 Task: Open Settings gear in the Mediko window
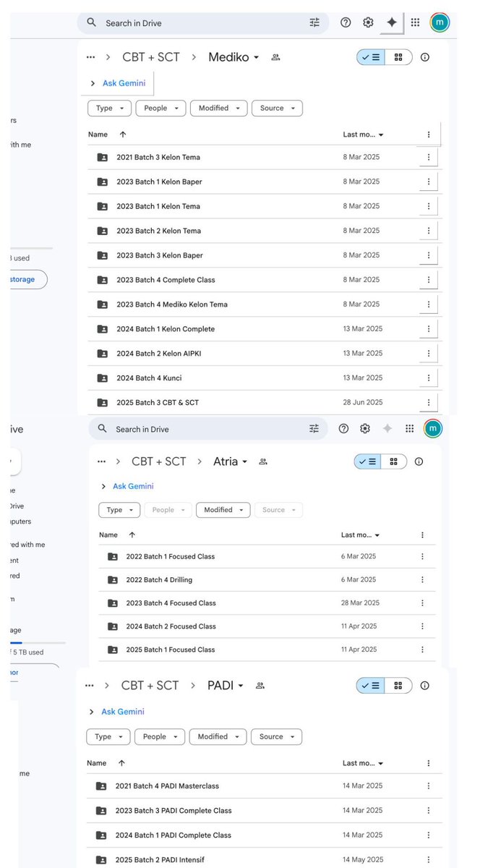pyautogui.click(x=368, y=22)
